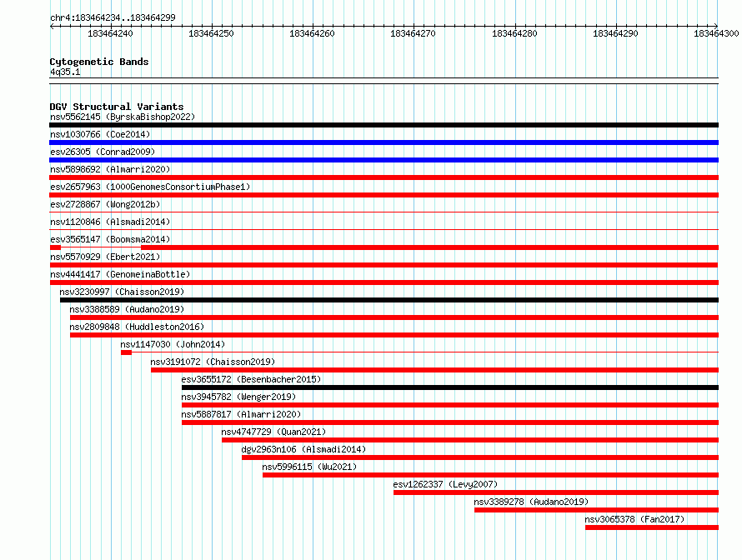Click the black bar under nsv3230997
Screen dimensions: 742x560
pos(389,300)
